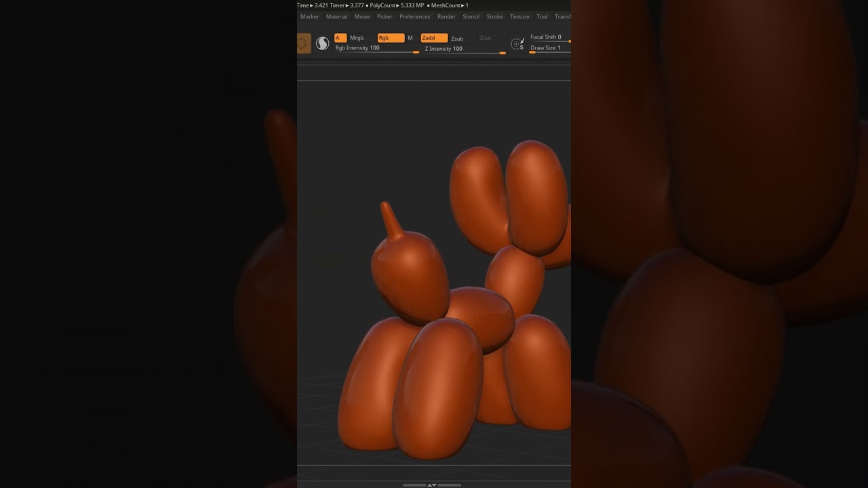Open the Texture menu

pyautogui.click(x=519, y=16)
